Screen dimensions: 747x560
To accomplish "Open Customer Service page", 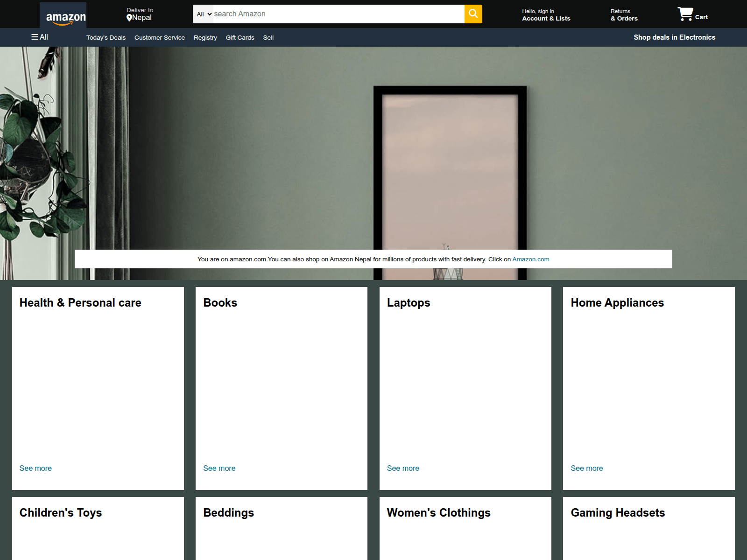I will (160, 38).
